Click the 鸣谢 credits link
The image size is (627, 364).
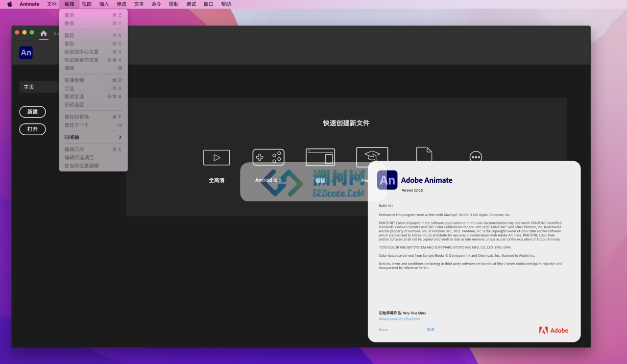[x=431, y=330]
